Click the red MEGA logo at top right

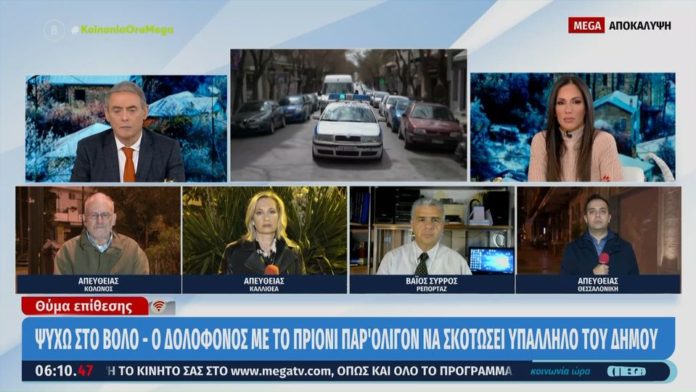(x=586, y=25)
